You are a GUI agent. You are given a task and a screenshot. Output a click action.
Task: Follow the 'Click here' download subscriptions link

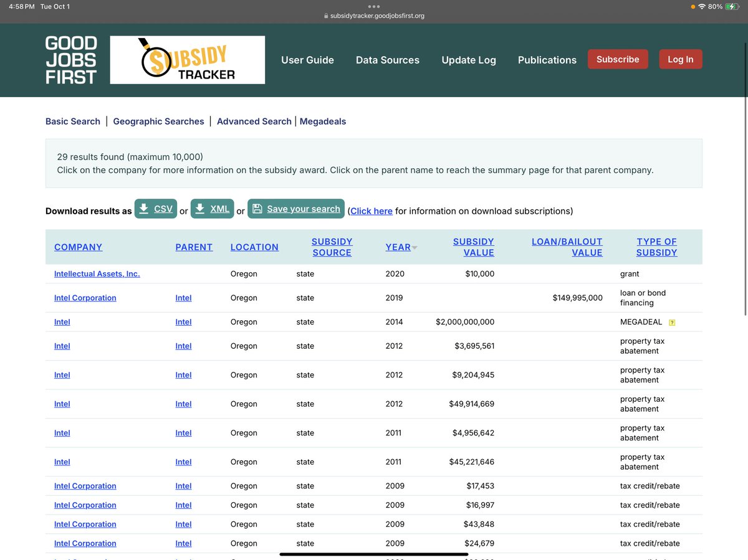[x=372, y=211]
